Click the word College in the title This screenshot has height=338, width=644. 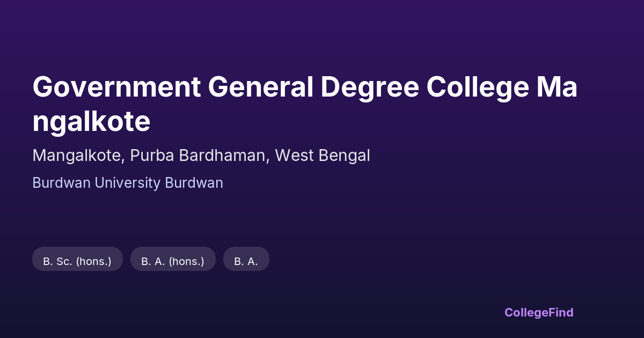click(478, 87)
